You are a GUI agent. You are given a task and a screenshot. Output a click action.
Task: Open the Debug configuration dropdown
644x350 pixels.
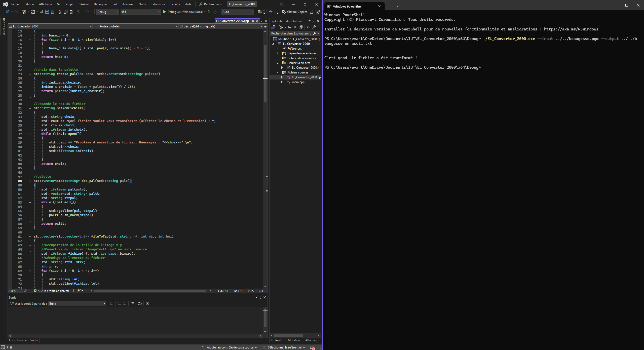(107, 12)
